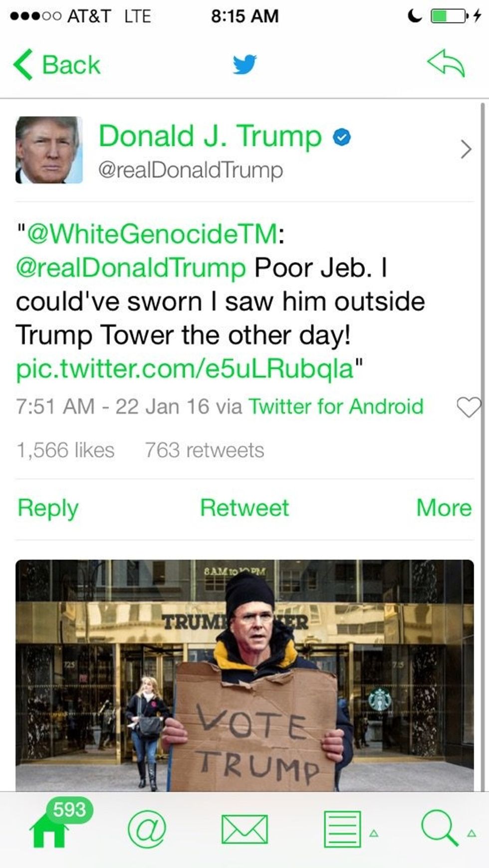Expand profile with right chevron arrow
Image resolution: width=489 pixels, height=868 pixels.
[x=466, y=149]
